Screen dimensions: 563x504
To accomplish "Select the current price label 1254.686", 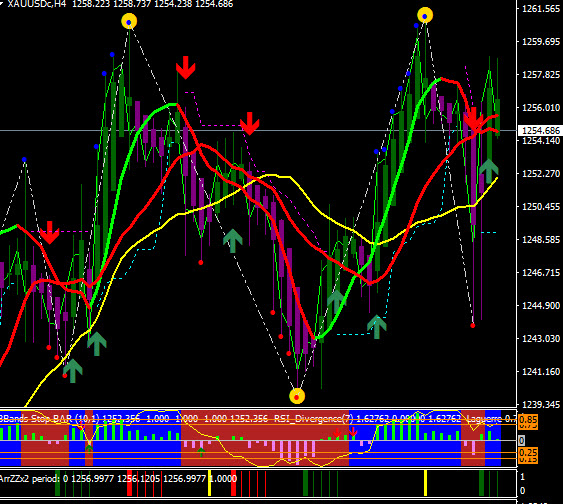I will (540, 131).
